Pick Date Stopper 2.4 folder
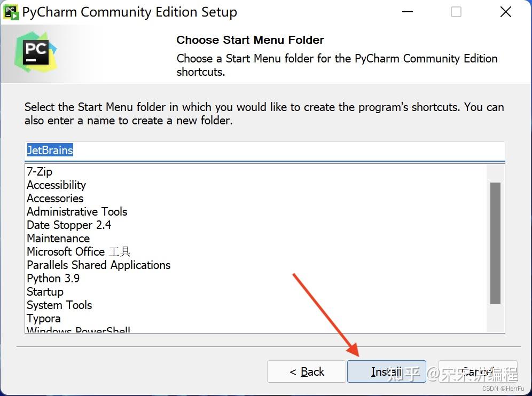532x396 pixels. pos(69,225)
